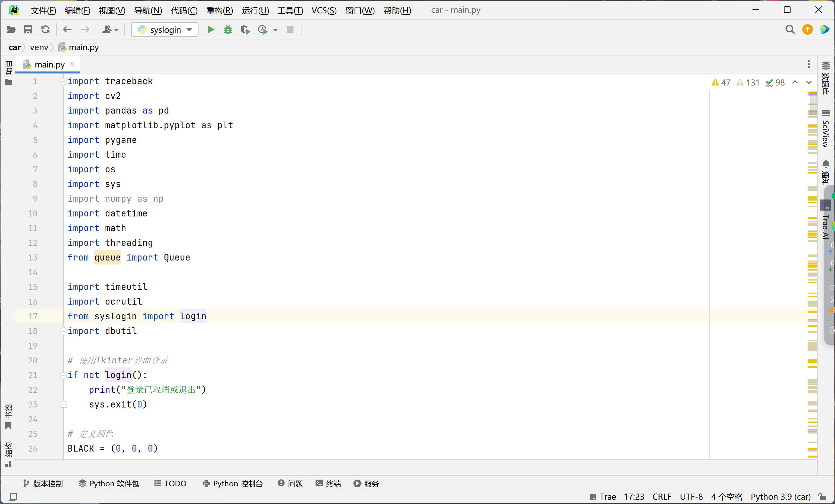
Task: Click the orange update arrow icon
Action: coord(807,30)
